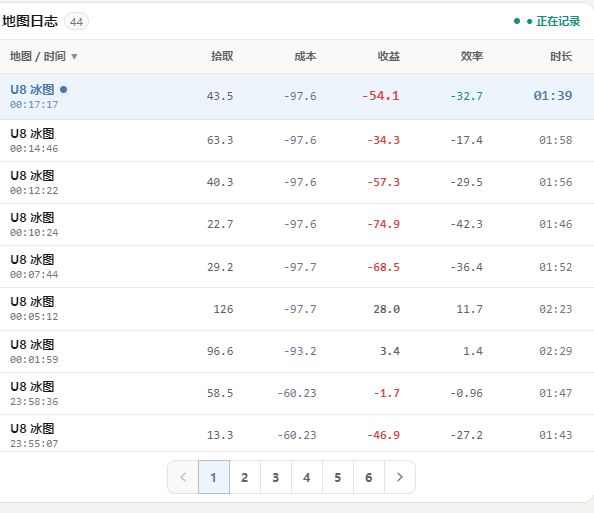Screen dimensions: 594x513
Task: Click the 收益 value -54.1
Action: (x=380, y=96)
